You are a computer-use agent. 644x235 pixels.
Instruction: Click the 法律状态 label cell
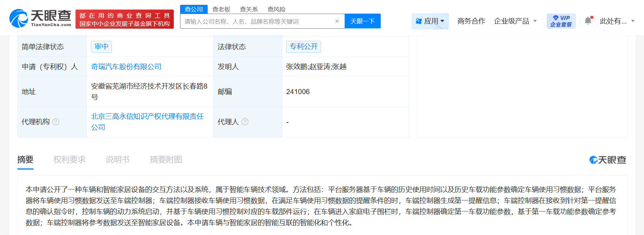coord(248,47)
